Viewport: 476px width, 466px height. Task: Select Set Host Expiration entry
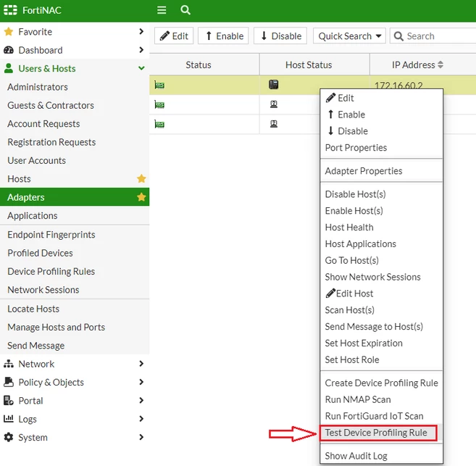click(x=381, y=343)
